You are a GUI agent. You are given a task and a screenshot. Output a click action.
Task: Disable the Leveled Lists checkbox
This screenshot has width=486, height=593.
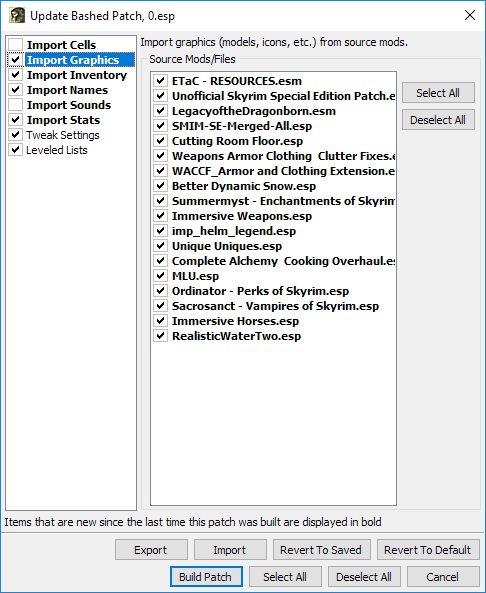(x=16, y=150)
